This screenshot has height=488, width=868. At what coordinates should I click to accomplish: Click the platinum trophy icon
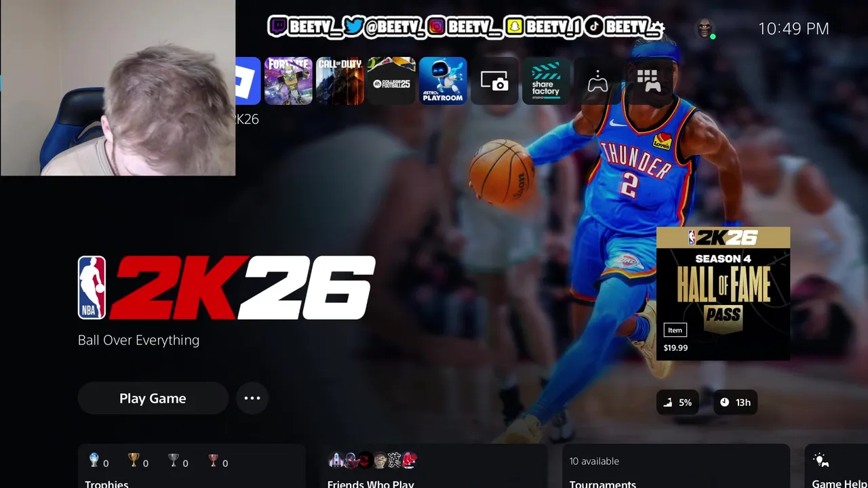click(94, 461)
